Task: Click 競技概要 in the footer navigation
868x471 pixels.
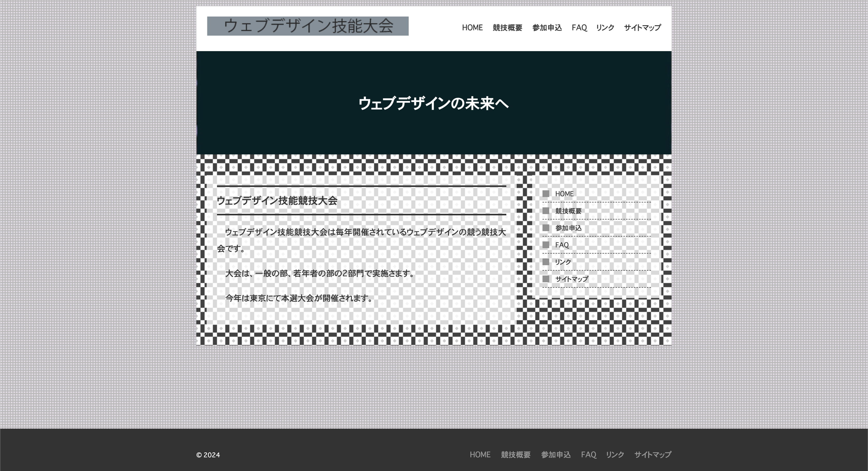Action: (516, 454)
